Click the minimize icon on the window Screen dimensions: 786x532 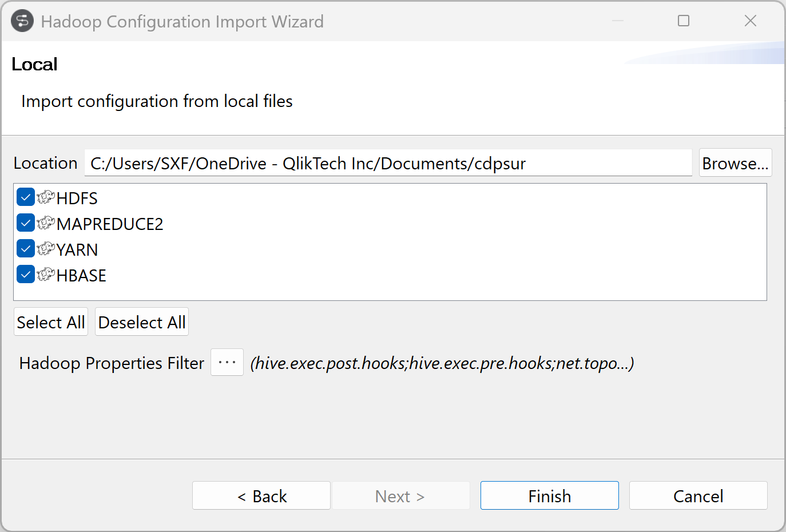(x=617, y=21)
